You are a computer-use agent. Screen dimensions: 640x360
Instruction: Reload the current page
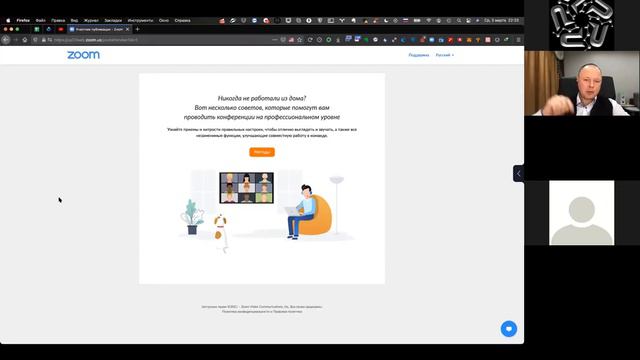(x=310, y=40)
